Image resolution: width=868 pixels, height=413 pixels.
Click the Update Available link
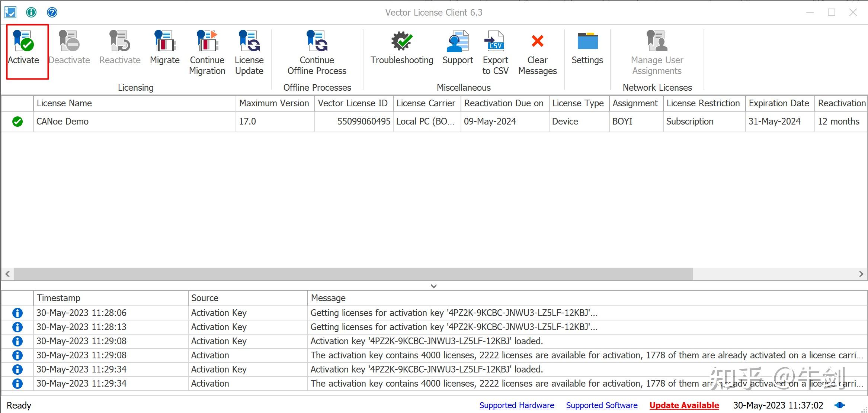[684, 405]
